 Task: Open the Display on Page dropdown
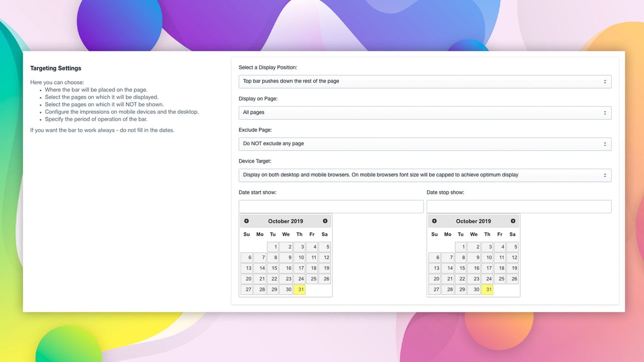click(x=425, y=113)
